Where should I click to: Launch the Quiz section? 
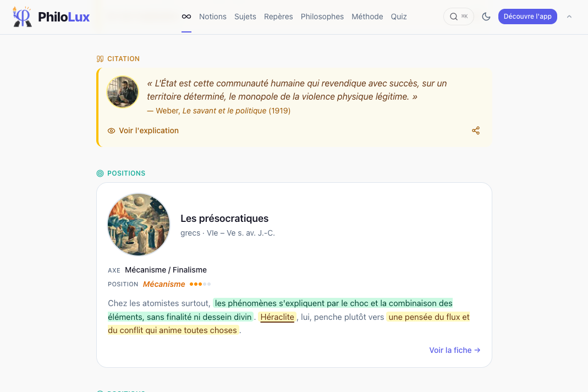pyautogui.click(x=399, y=17)
